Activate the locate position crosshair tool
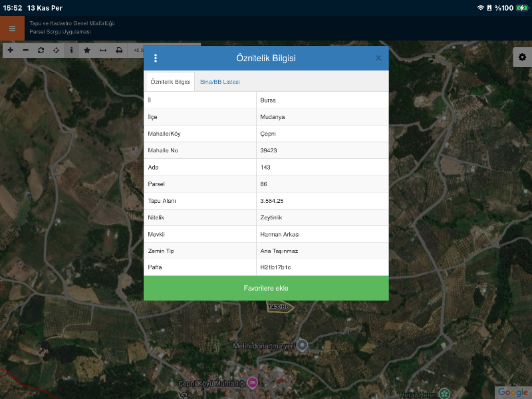Image resolution: width=532 pixels, height=399 pixels. [x=57, y=51]
